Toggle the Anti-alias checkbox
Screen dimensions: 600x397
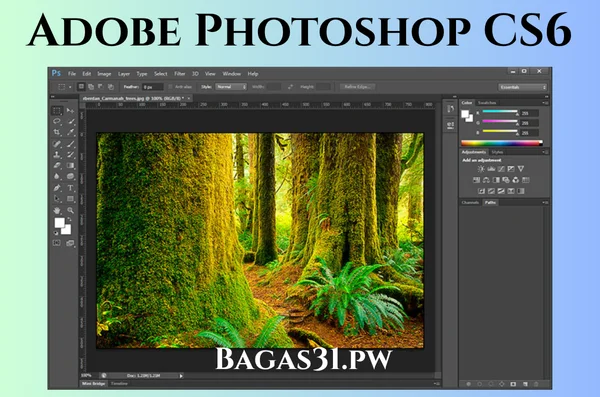(171, 87)
